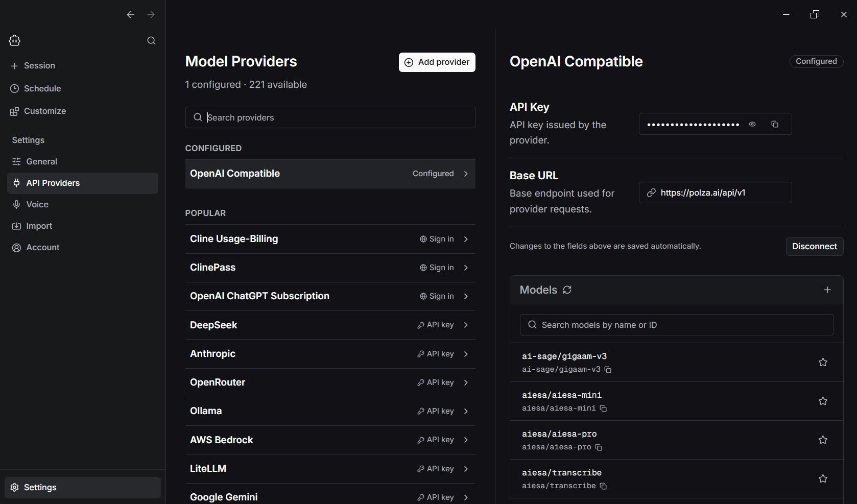Expand the Anthropic provider row

pos(330,354)
